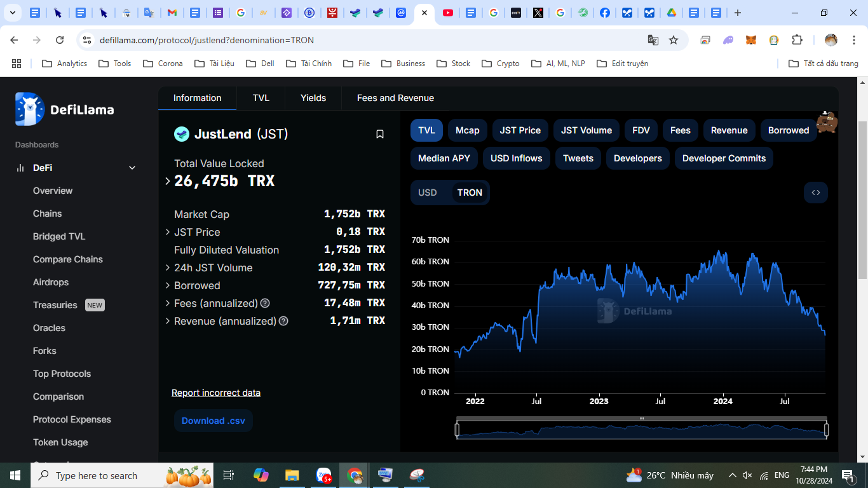
Task: Download the .csv data file
Action: point(213,421)
